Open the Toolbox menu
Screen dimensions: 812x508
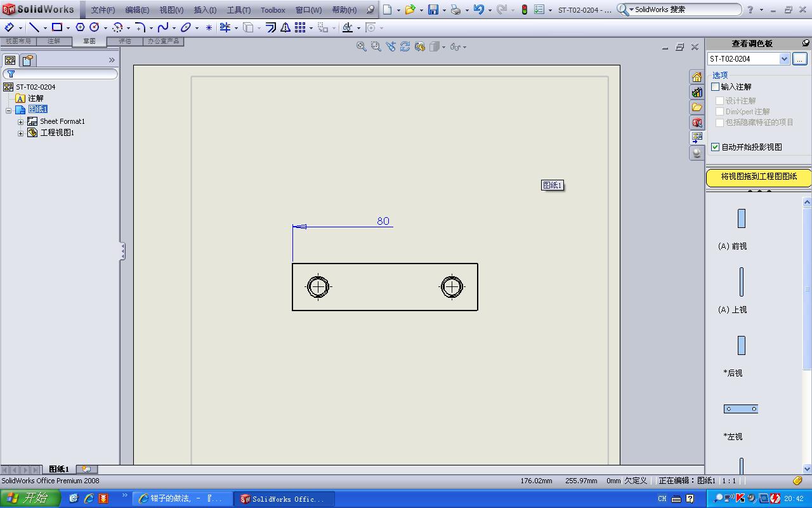[273, 10]
